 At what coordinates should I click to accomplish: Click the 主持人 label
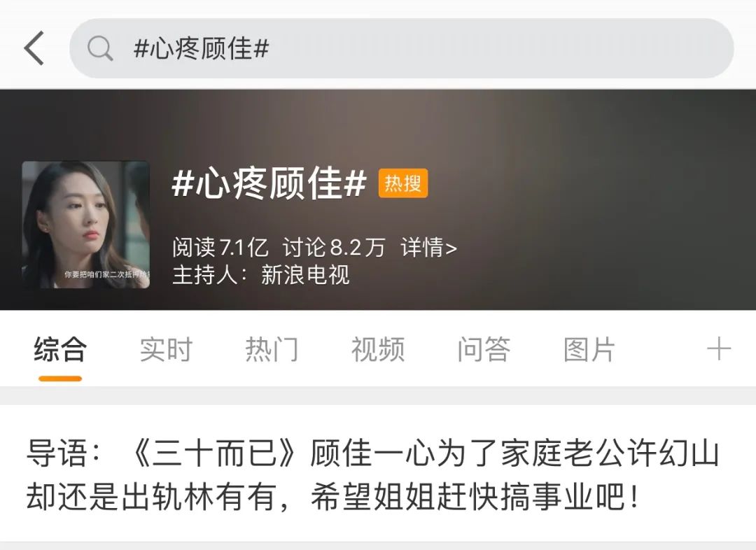tap(210, 275)
